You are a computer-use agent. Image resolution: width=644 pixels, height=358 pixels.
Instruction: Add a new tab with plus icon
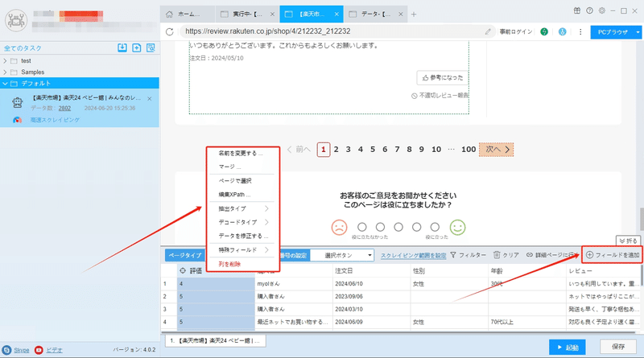coord(414,14)
